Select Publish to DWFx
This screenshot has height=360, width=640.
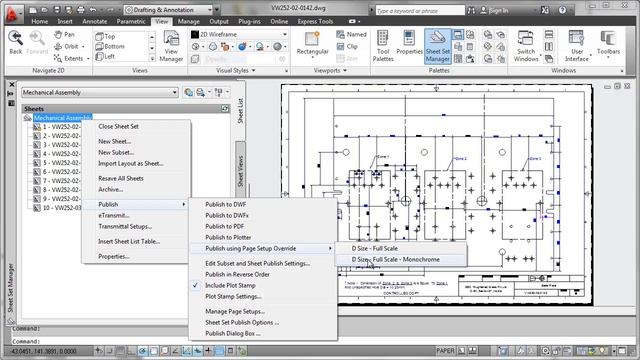tap(227, 215)
